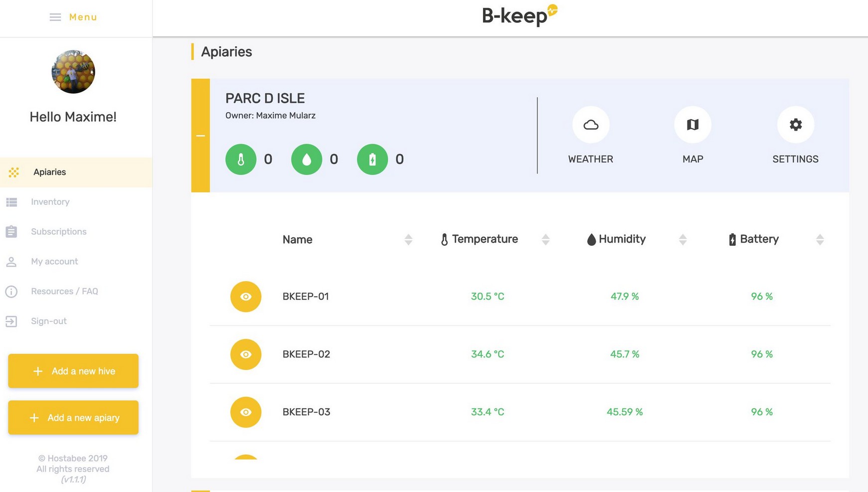The width and height of the screenshot is (868, 492).
Task: Click the green battery alert icon
Action: (372, 160)
